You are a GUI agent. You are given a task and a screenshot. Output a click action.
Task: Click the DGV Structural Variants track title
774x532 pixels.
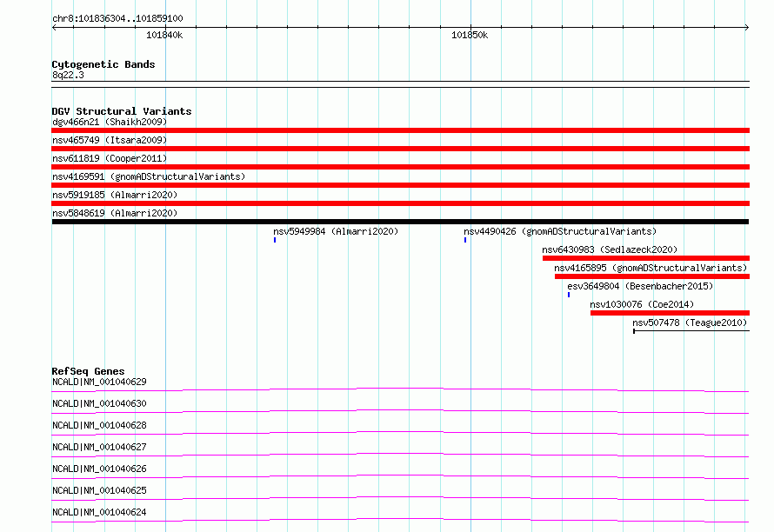tap(122, 111)
